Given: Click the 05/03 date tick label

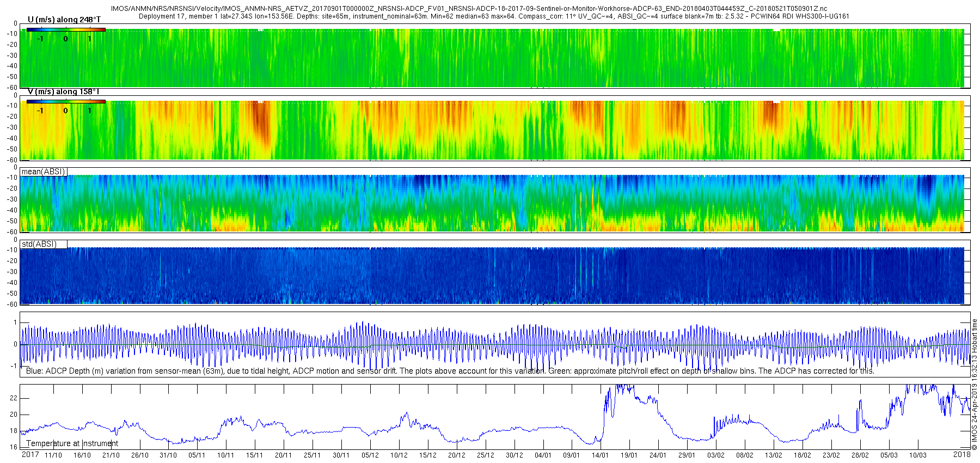Looking at the screenshot, I should pyautogui.click(x=889, y=455).
